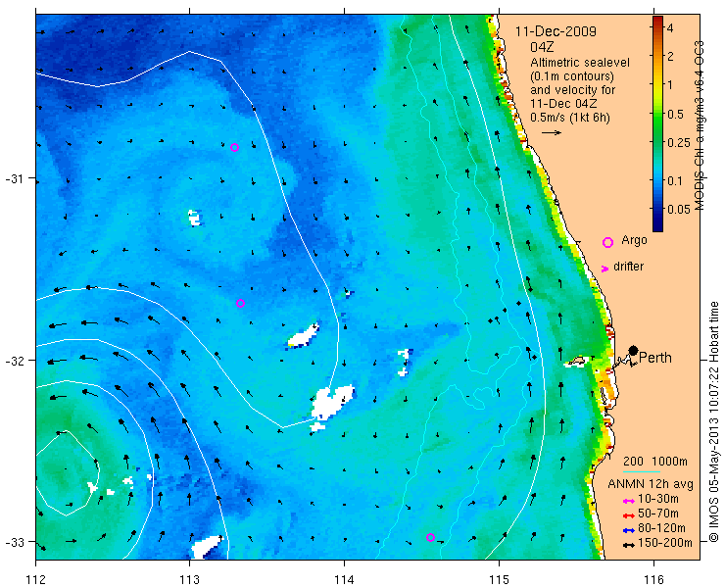
Task: Click the green section of colorbar at 0.25
Action: tap(657, 143)
